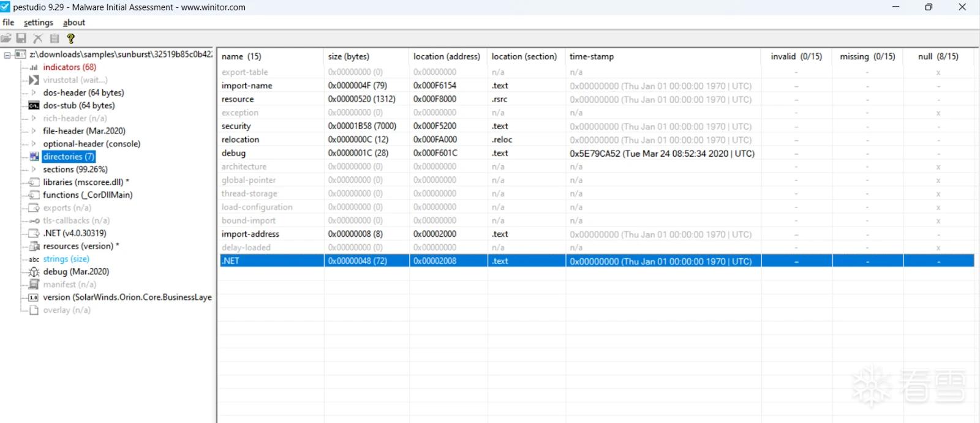Select the import-address directory row

pos(597,234)
